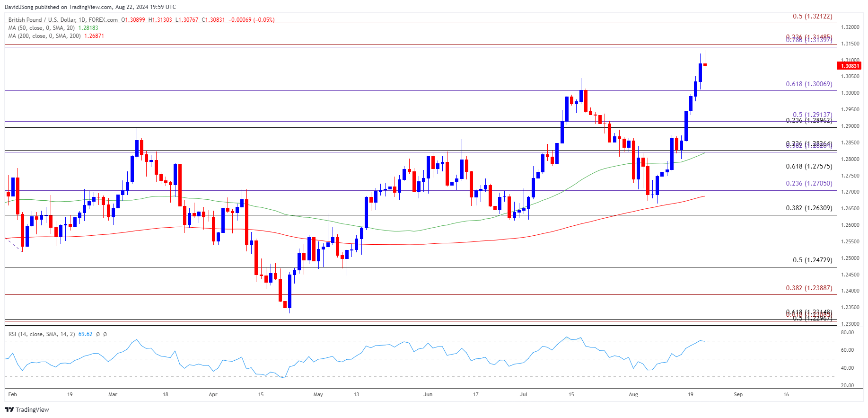The image size is (868, 418).
Task: Select the Fibonacci label 0.618 (1.30069)
Action: (809, 84)
